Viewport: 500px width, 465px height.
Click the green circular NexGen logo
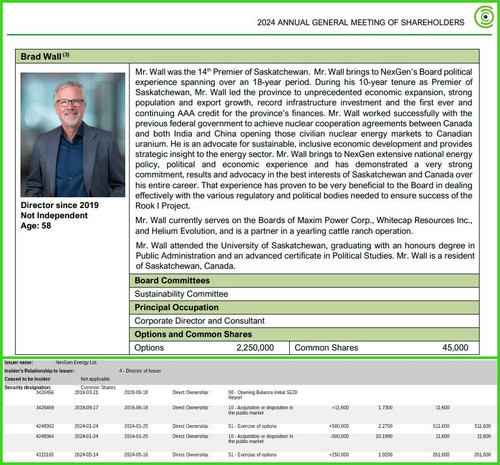coord(484,17)
